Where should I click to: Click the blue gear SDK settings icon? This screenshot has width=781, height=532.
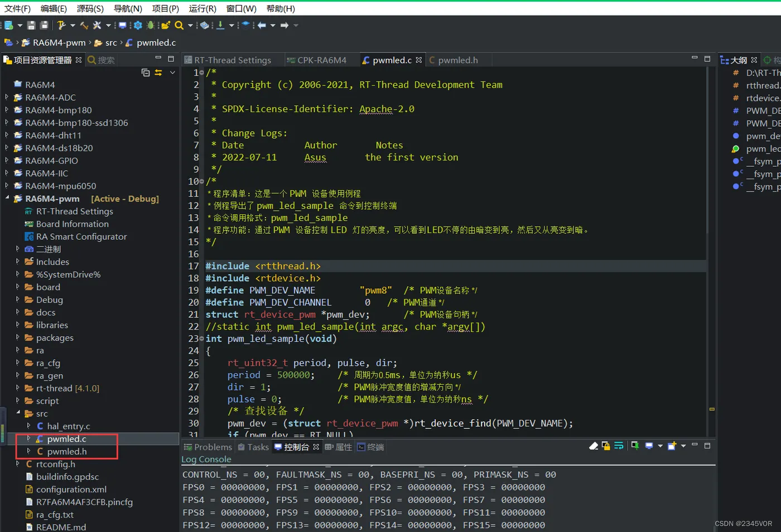pyautogui.click(x=138, y=25)
